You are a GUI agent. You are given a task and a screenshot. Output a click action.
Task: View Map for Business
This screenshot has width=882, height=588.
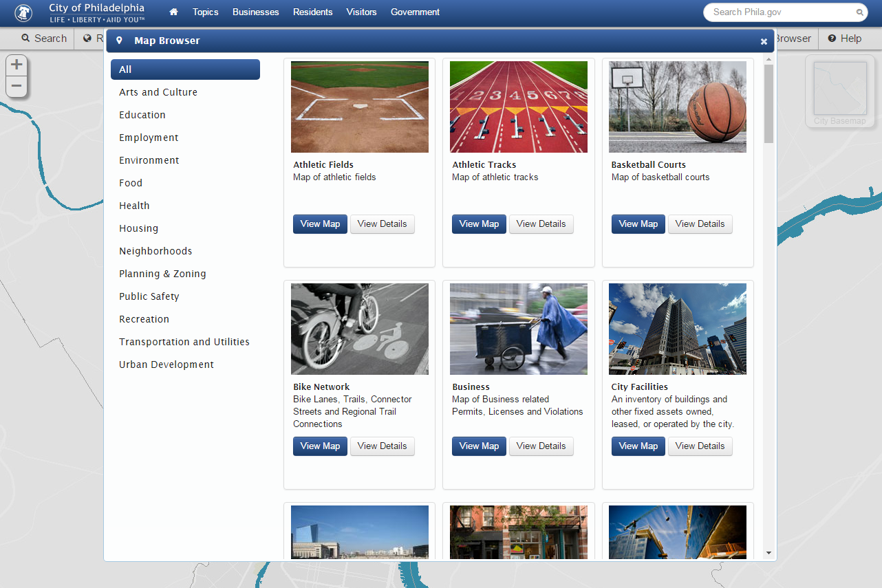click(479, 446)
